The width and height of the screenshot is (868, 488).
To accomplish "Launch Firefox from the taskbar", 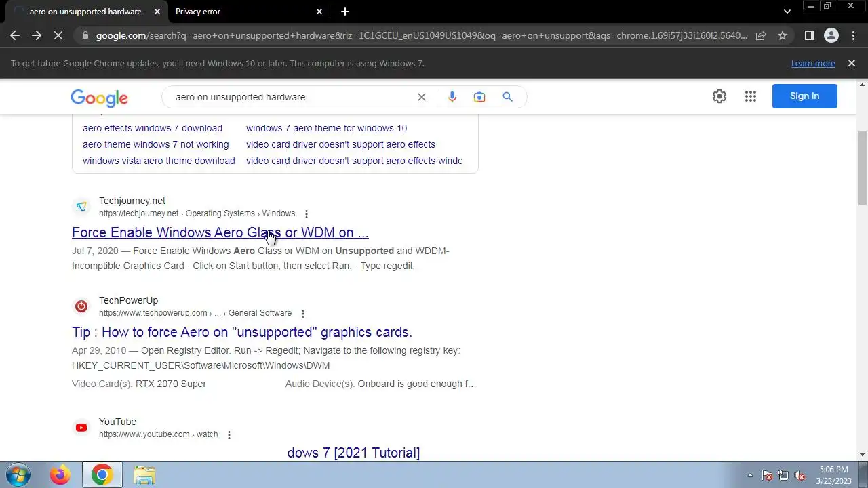I will [x=60, y=475].
